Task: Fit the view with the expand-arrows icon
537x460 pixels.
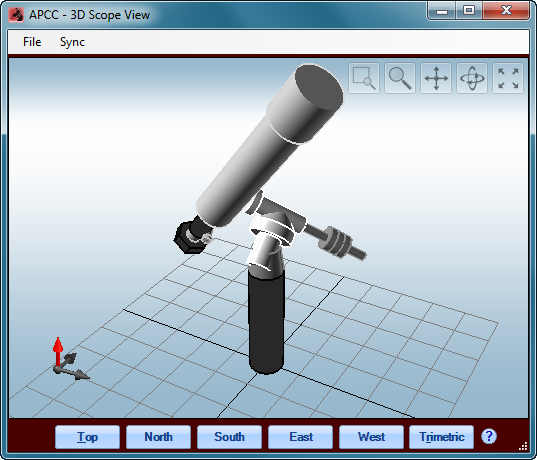Action: point(508,78)
